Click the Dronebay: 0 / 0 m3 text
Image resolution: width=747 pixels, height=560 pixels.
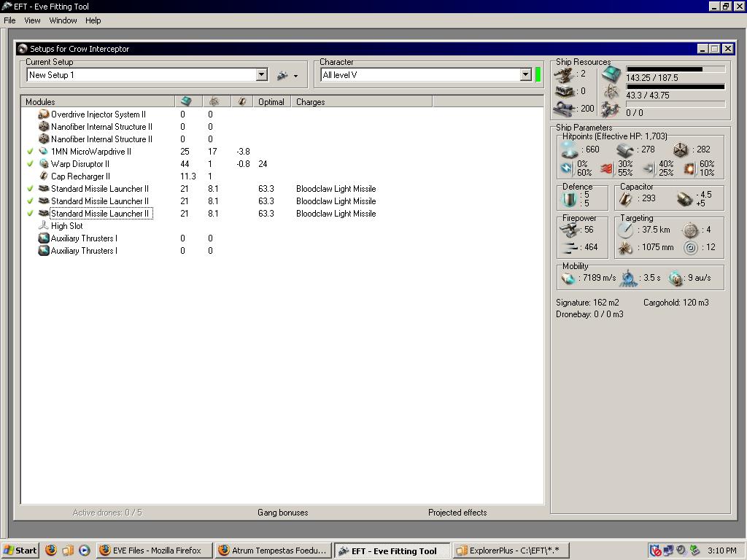coord(589,314)
